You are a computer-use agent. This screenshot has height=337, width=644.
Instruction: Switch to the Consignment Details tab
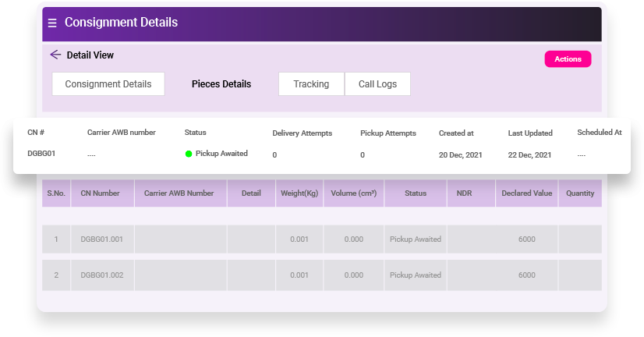click(108, 83)
